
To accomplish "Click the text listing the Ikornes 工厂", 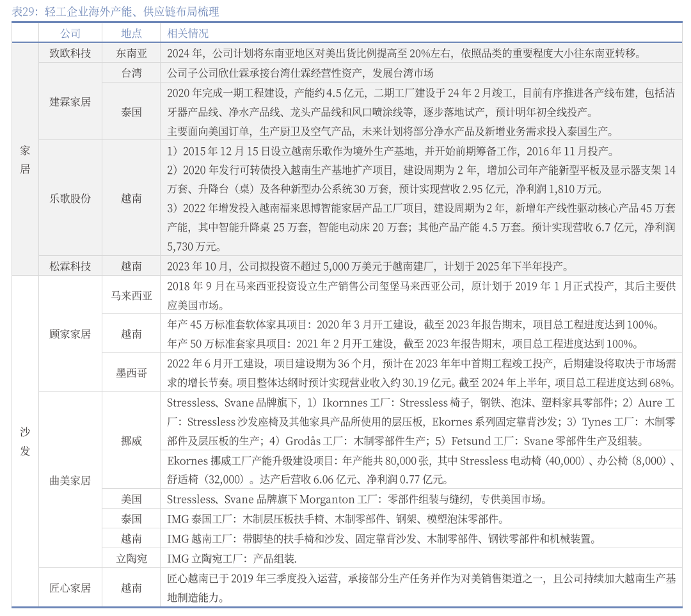I will coord(421,422).
